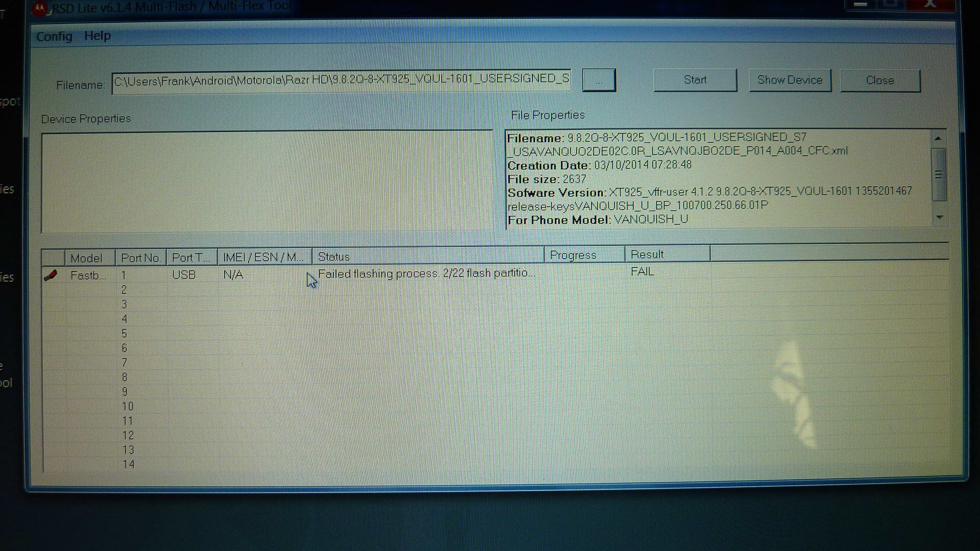This screenshot has width=980, height=551.
Task: Select port number 2 row
Action: (124, 290)
